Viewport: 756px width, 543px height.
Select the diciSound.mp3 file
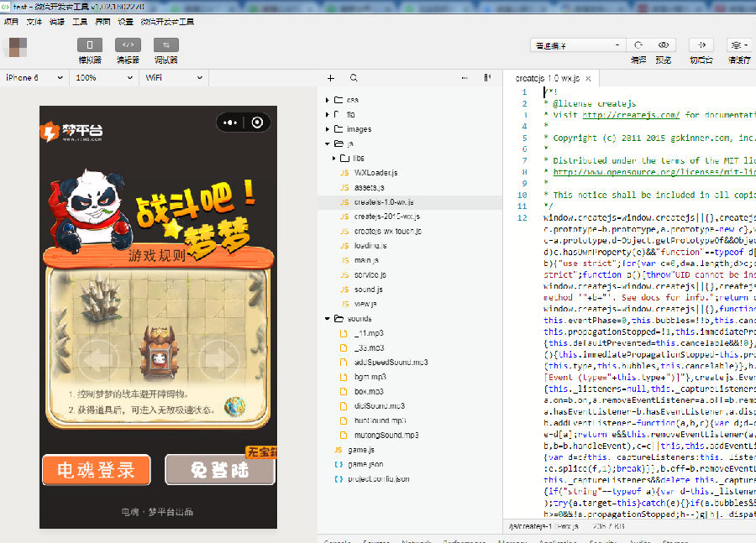(380, 405)
